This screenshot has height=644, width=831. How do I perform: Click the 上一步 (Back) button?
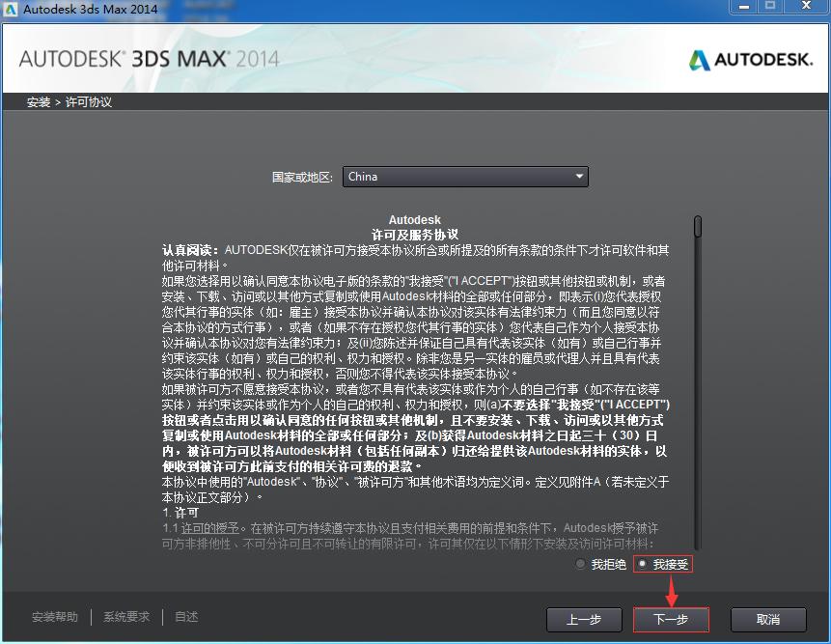pos(584,619)
